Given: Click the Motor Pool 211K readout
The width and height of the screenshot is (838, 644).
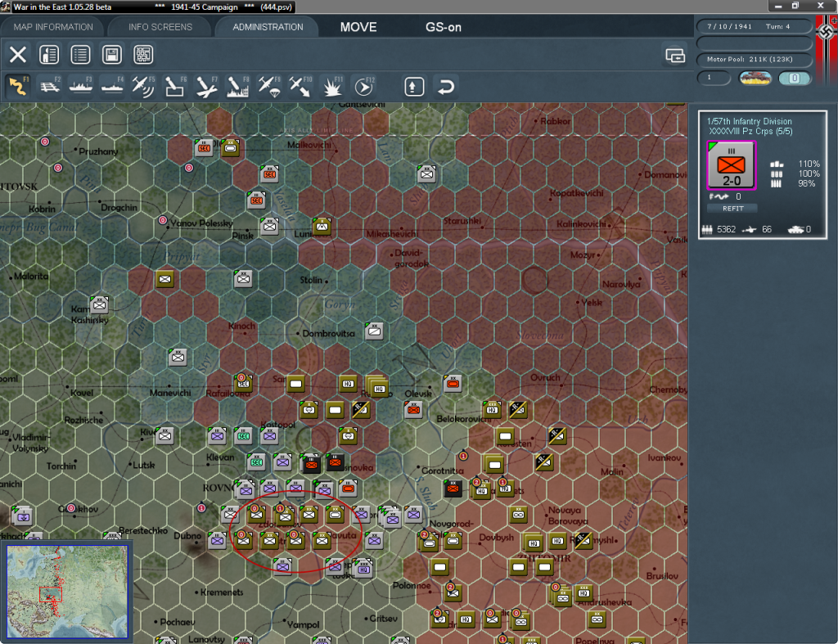Looking at the screenshot, I should pos(754,59).
